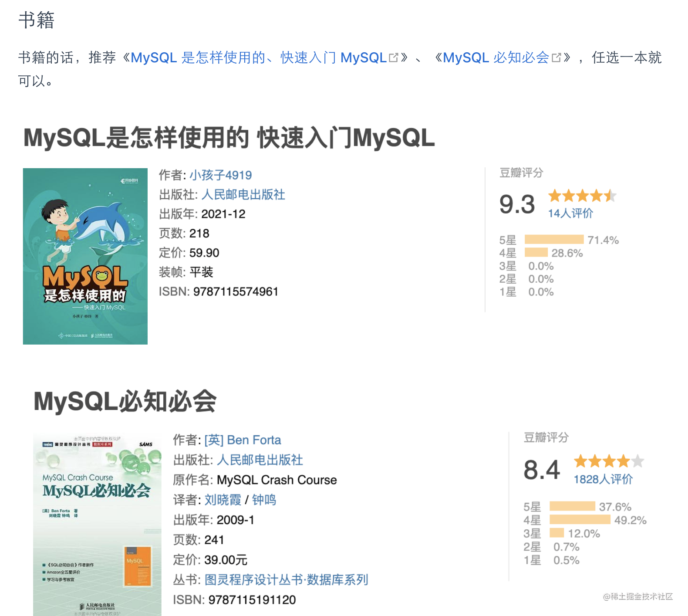The height and width of the screenshot is (616, 688).
Task: Click the translator link 钟鸣
Action: (264, 500)
